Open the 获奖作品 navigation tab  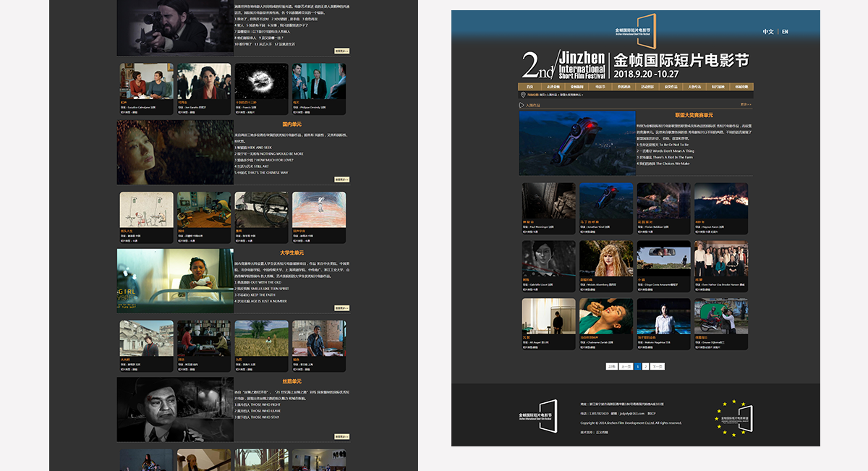pyautogui.click(x=671, y=87)
